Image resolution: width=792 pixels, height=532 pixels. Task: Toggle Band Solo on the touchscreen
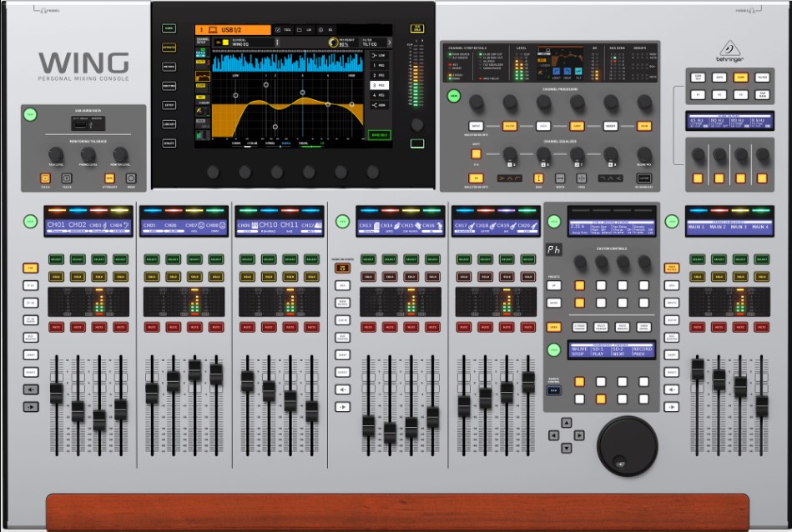coord(380,135)
